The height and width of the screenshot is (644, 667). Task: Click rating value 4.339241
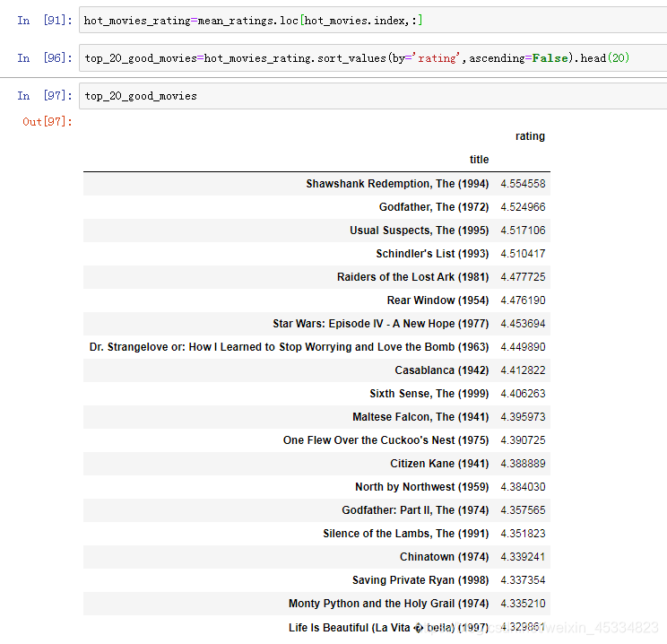tap(523, 557)
